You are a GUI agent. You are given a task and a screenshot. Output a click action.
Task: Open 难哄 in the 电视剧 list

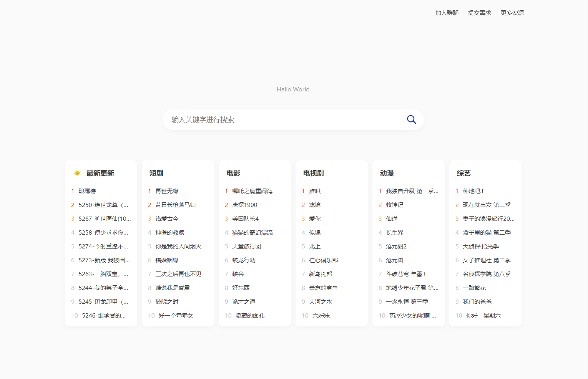(315, 191)
